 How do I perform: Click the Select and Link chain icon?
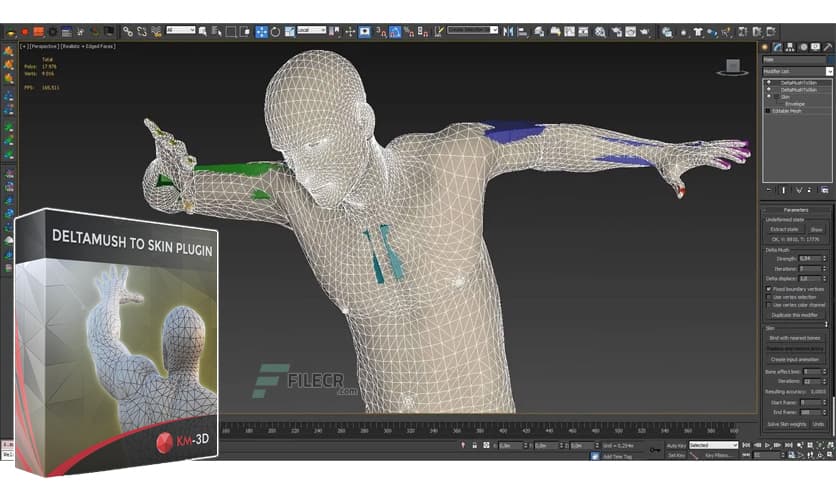127,32
